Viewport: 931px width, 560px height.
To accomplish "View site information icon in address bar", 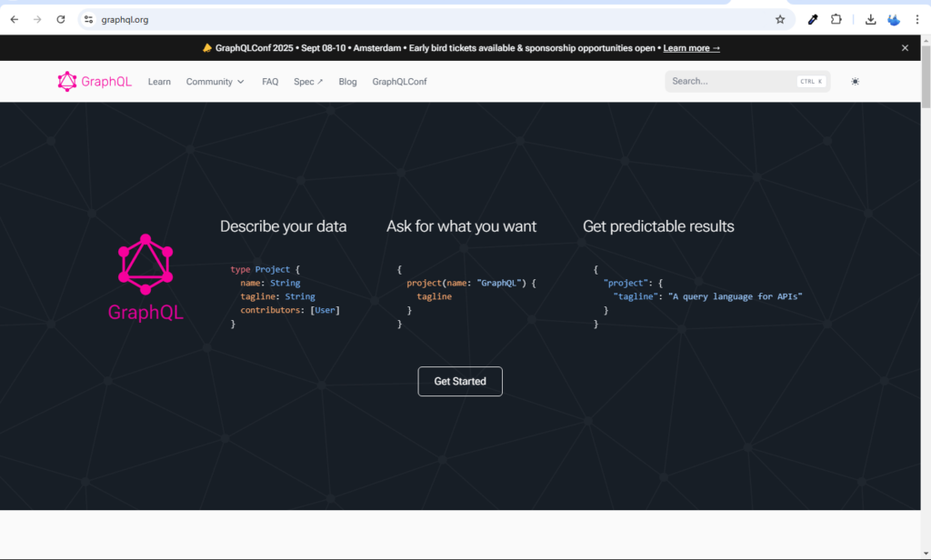I will click(x=88, y=20).
